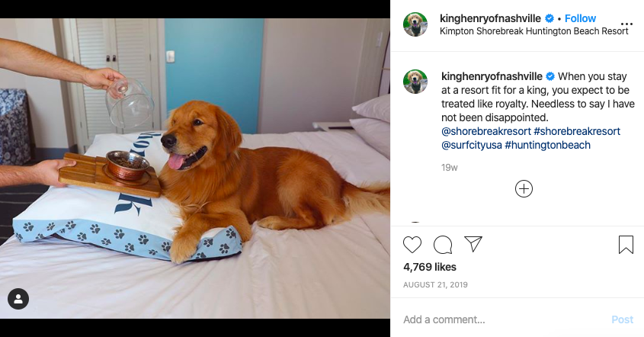Click the Post comment button

pyautogui.click(x=622, y=319)
